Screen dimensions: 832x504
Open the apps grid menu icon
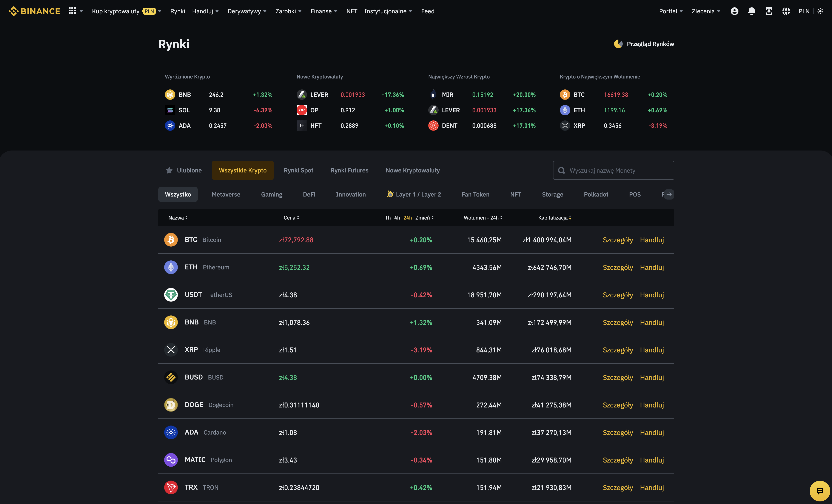coord(72,11)
